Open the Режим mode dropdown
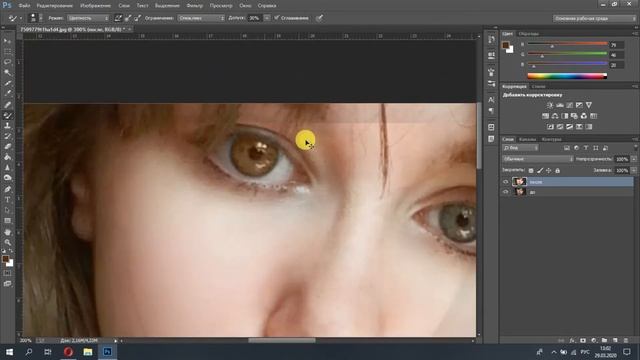This screenshot has width=640, height=360. click(x=88, y=18)
